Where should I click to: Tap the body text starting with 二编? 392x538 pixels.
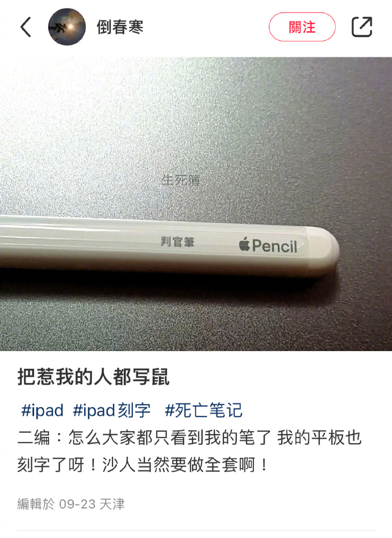[x=190, y=452]
